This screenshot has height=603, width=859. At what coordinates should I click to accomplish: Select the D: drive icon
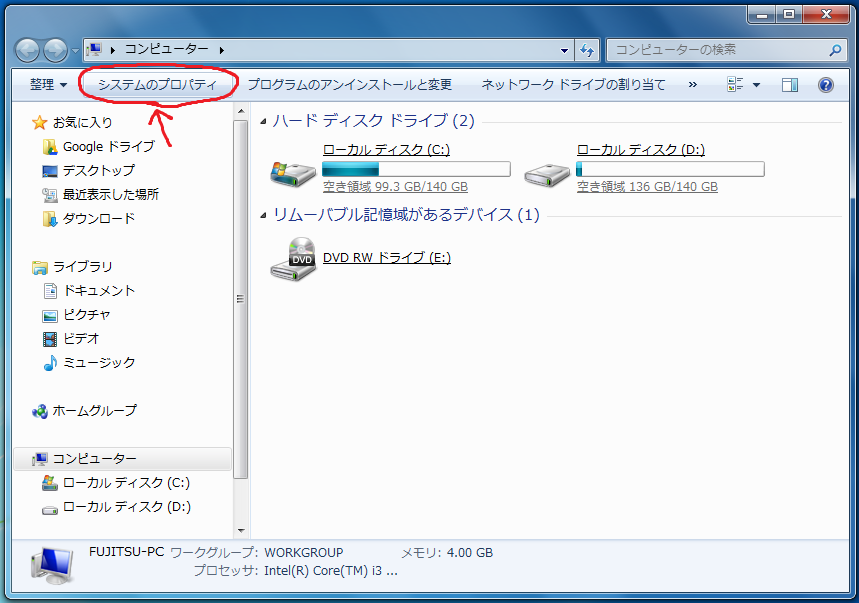547,175
